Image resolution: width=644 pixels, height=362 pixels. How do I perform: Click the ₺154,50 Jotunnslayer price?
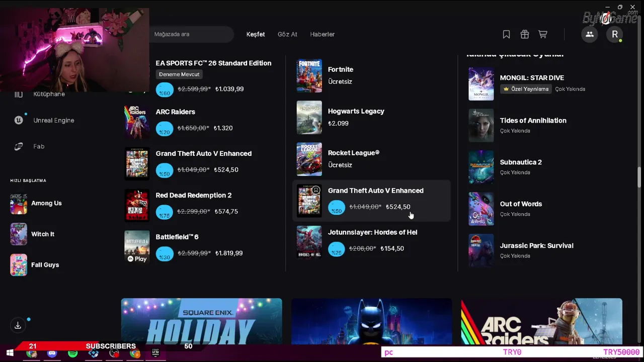(392, 248)
